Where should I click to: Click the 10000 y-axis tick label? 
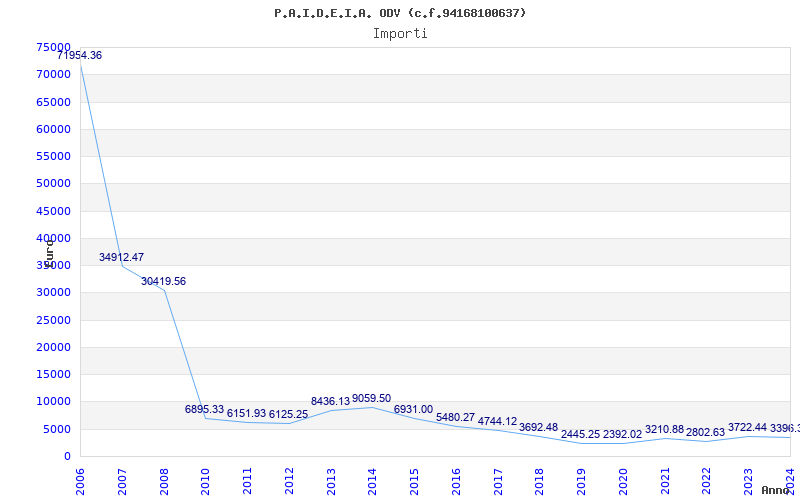pos(54,402)
